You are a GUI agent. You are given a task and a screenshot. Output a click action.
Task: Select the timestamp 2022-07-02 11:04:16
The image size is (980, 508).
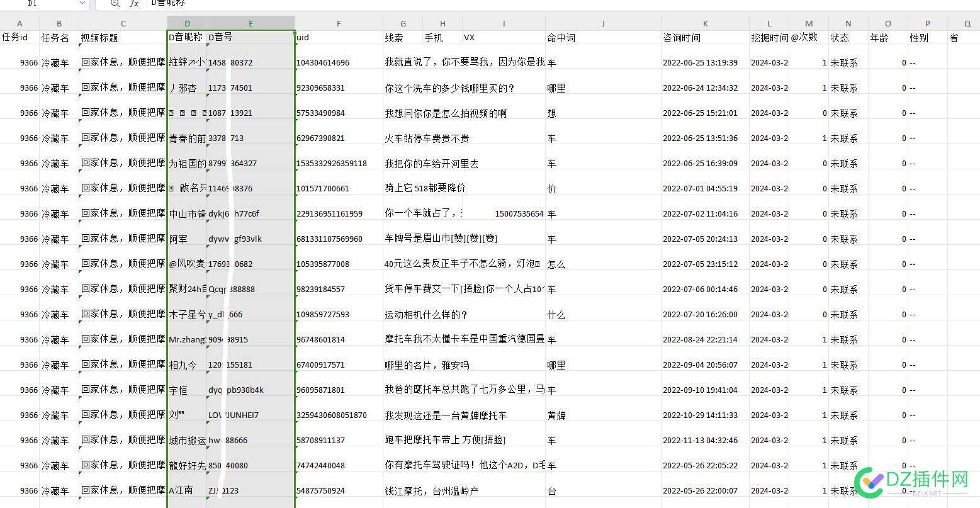click(x=705, y=207)
